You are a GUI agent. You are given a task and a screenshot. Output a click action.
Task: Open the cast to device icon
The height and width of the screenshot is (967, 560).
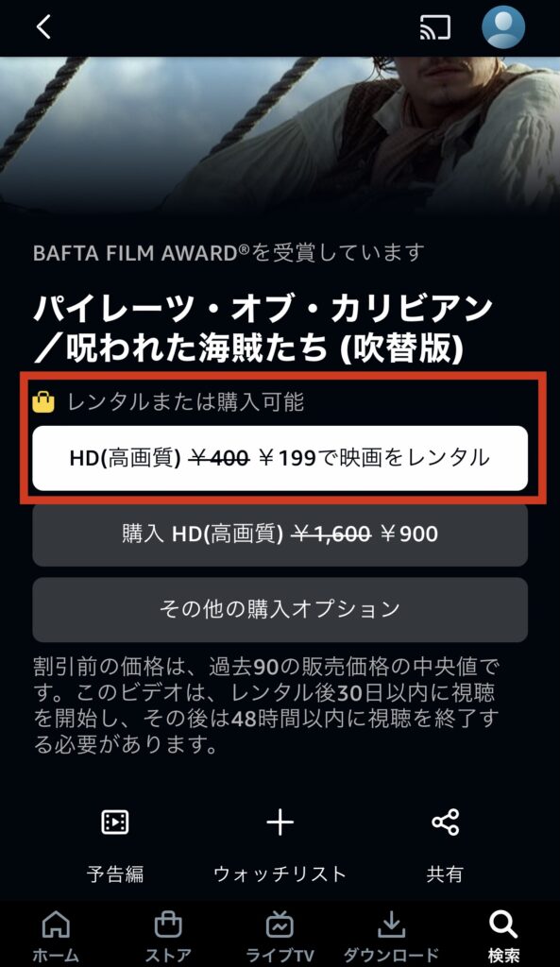tap(434, 27)
